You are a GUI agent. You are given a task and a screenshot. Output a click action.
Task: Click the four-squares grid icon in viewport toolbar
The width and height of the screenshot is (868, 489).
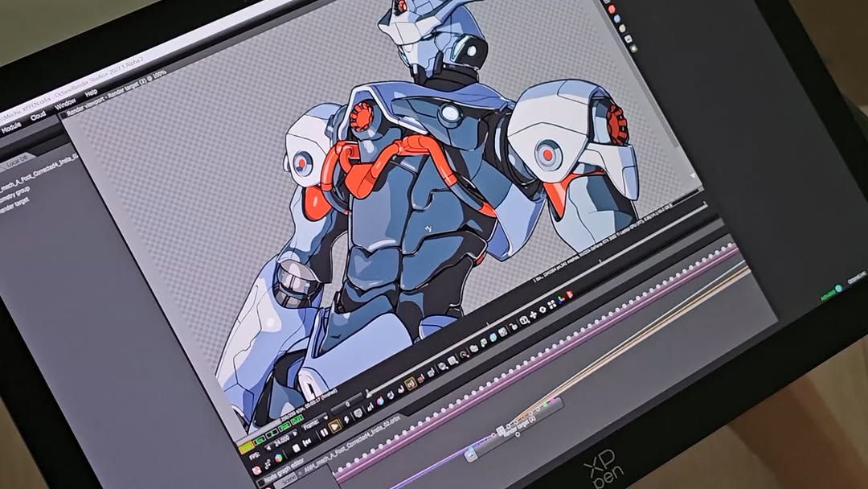pyautogui.click(x=552, y=305)
